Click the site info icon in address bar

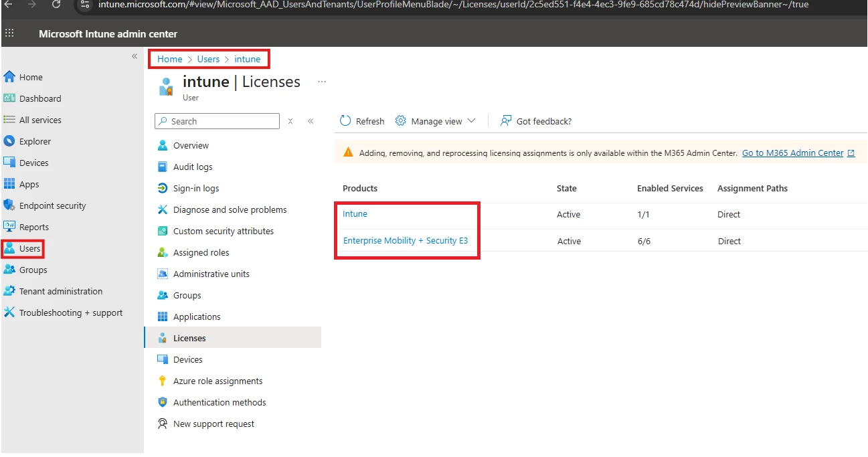(85, 4)
